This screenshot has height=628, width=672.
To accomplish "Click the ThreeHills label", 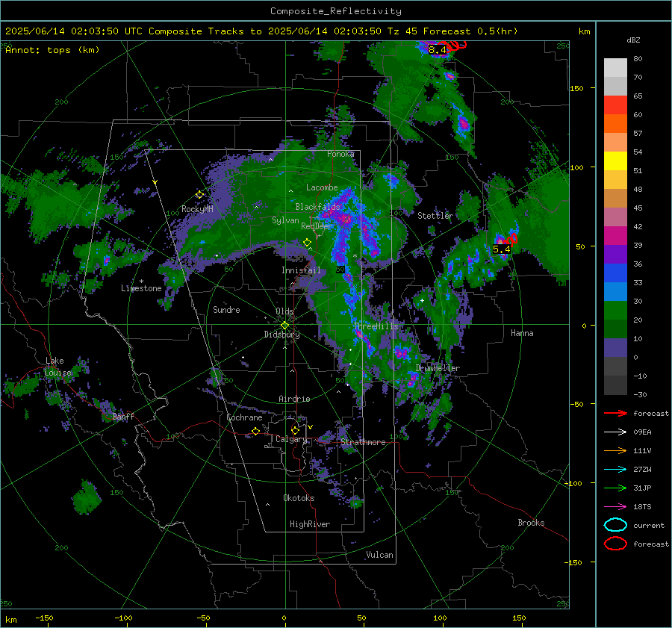I will pyautogui.click(x=376, y=326).
